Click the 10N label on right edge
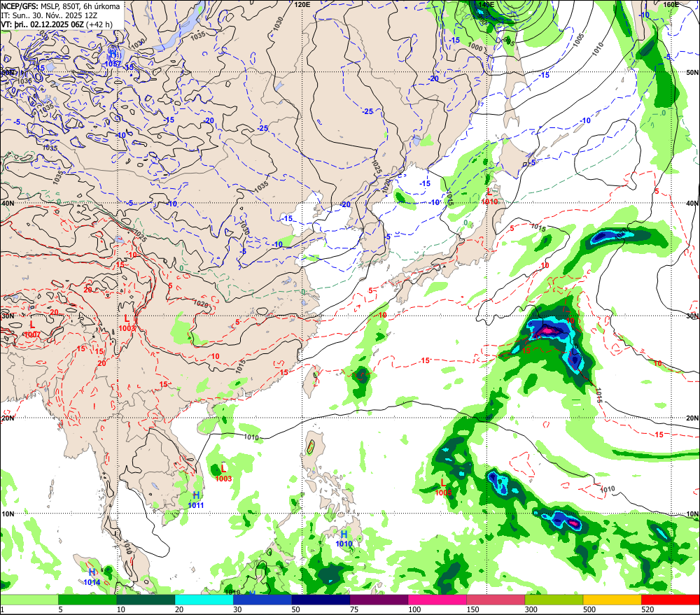Screen dimensions: 700x615 [692, 514]
